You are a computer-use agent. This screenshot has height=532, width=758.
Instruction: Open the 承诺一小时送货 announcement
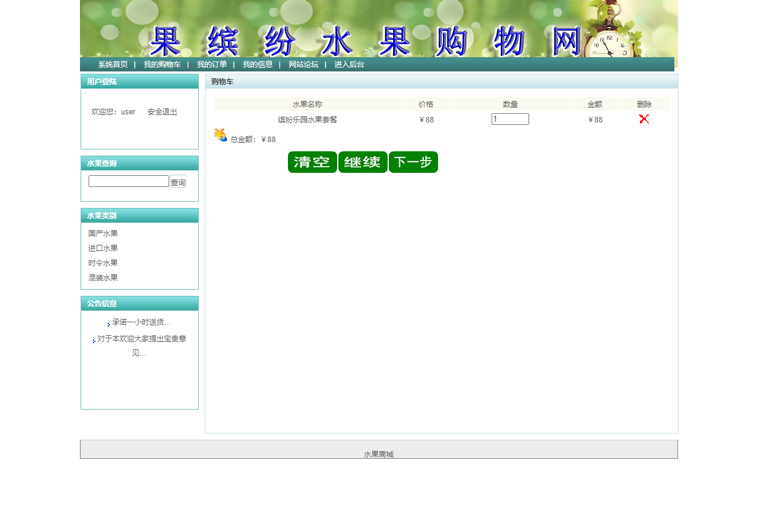(x=141, y=322)
